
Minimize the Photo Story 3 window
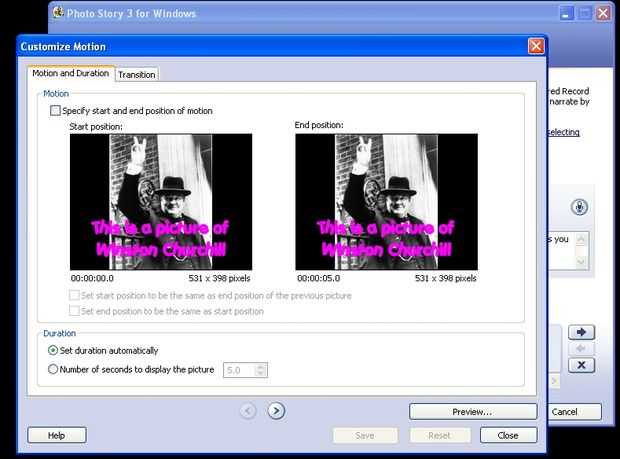tap(566, 14)
